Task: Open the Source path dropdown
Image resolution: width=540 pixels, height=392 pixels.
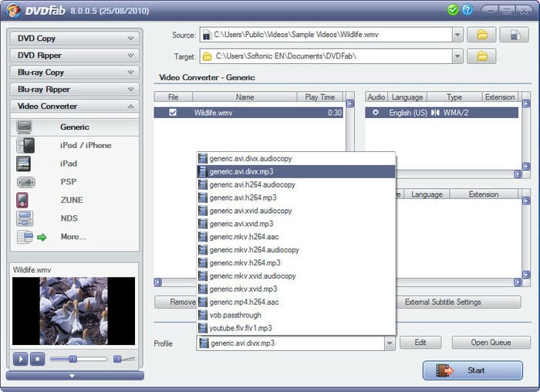Action: tap(457, 35)
